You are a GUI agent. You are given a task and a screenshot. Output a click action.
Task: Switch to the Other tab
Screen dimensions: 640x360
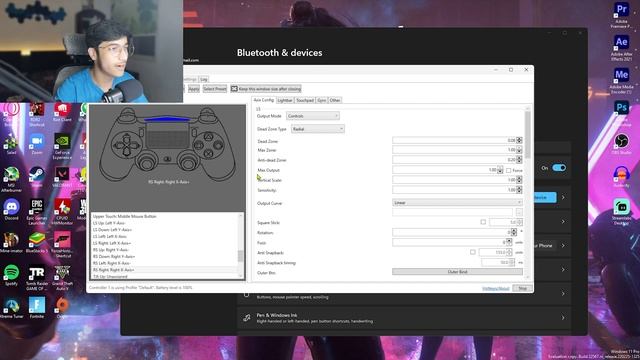335,100
